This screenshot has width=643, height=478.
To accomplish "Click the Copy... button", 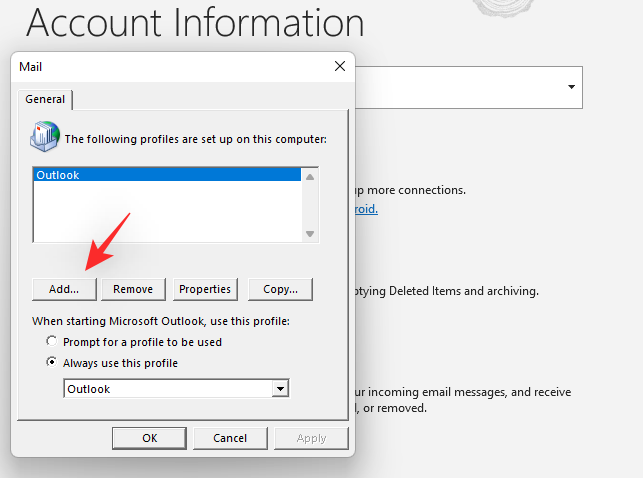I will pos(280,289).
